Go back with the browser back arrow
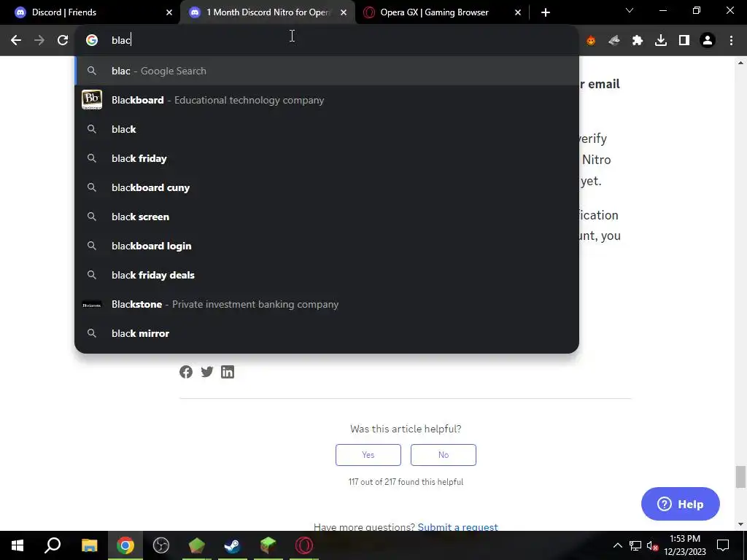Viewport: 747px width, 560px height. pos(16,41)
